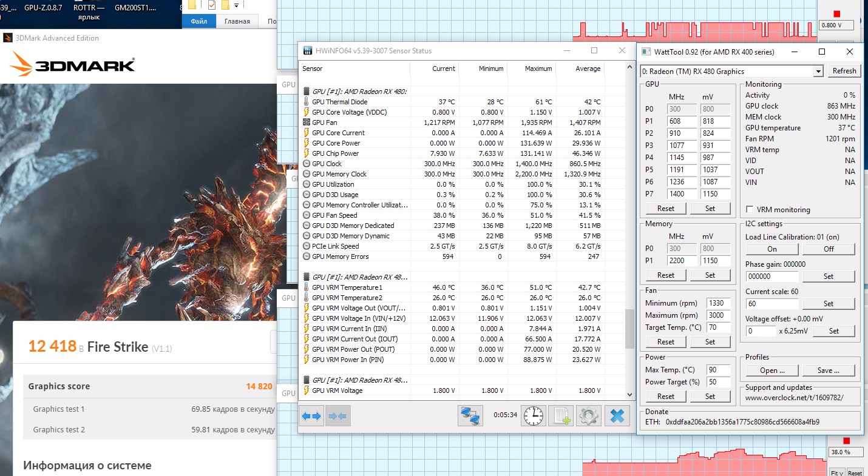Click the Fan Maximum rpm field
The width and height of the screenshot is (868, 476).
[x=719, y=315]
